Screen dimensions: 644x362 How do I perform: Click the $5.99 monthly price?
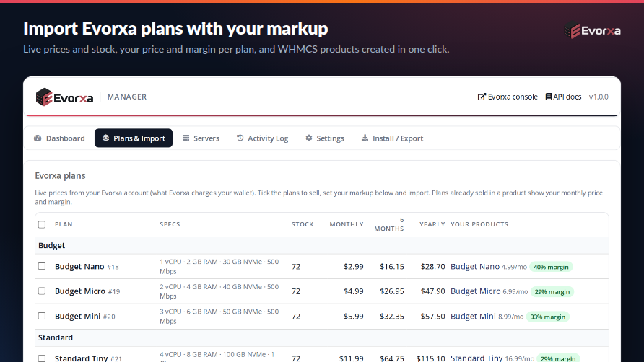pos(353,317)
